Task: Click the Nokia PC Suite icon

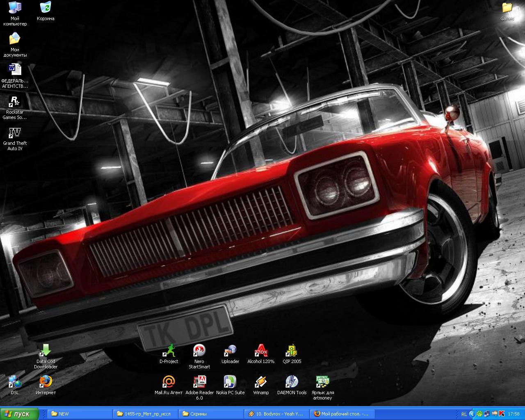Action: [x=230, y=382]
